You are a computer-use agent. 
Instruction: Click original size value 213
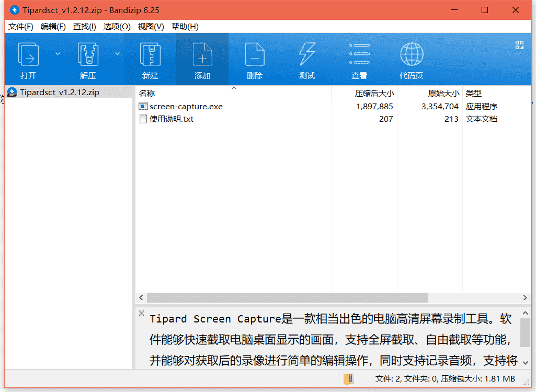coord(451,119)
